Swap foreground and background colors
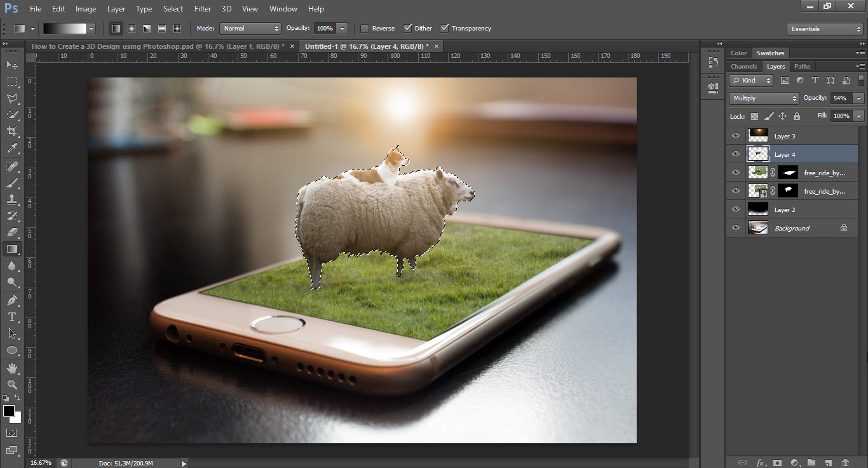Image resolution: width=868 pixels, height=468 pixels. [18, 398]
